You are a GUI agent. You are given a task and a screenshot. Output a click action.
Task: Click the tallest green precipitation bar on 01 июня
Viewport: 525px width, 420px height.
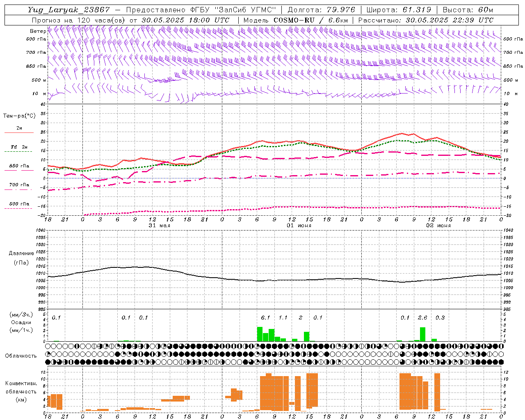pyautogui.click(x=260, y=334)
